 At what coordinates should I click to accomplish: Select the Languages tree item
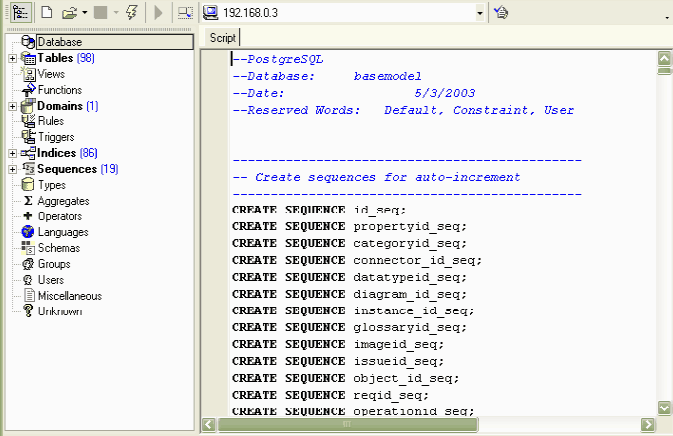click(x=63, y=232)
